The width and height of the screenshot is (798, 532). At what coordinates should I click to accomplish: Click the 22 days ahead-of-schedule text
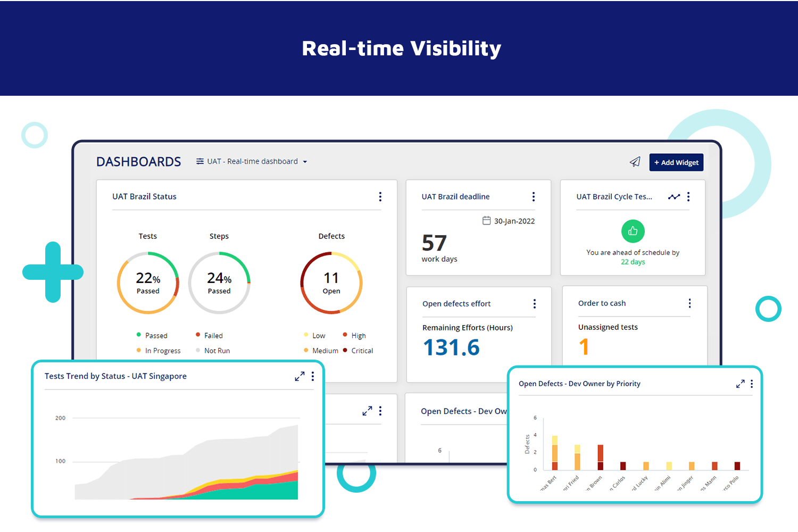coord(633,262)
